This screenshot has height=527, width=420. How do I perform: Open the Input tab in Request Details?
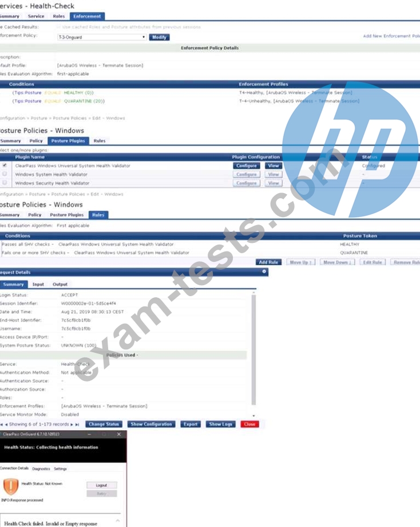click(x=38, y=284)
